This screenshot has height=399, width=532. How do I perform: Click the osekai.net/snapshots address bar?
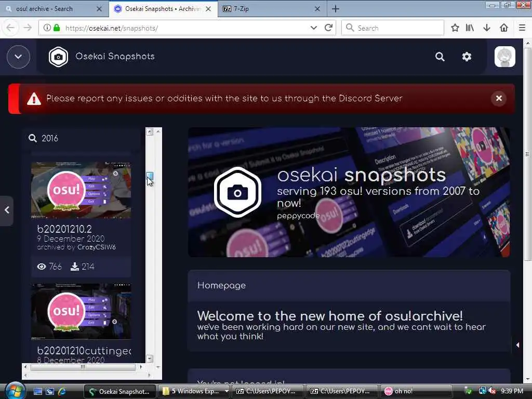(187, 28)
